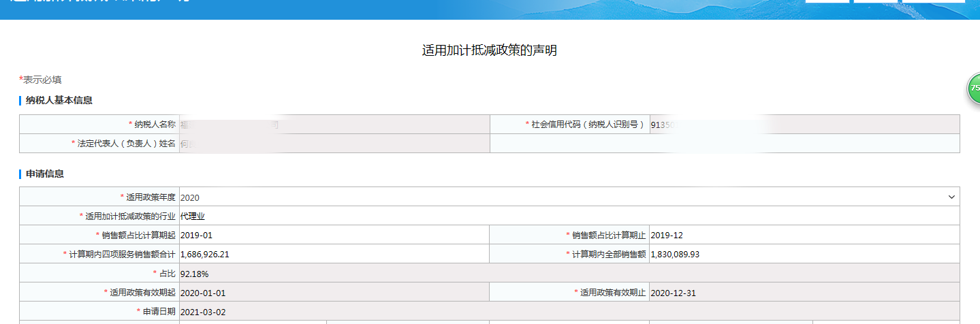Click the 申请信息 section header
This screenshot has width=980, height=324.
[45, 174]
